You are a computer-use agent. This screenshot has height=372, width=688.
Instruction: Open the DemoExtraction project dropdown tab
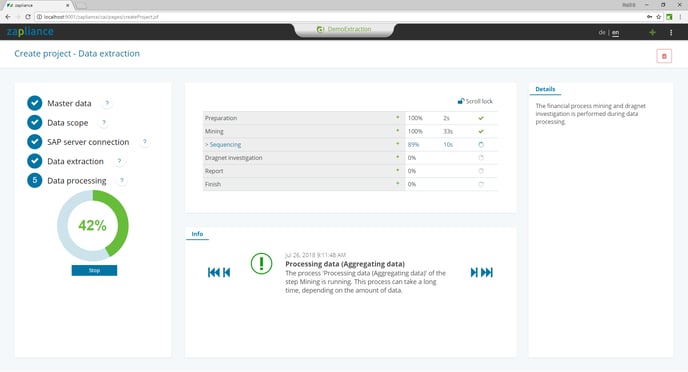[344, 29]
